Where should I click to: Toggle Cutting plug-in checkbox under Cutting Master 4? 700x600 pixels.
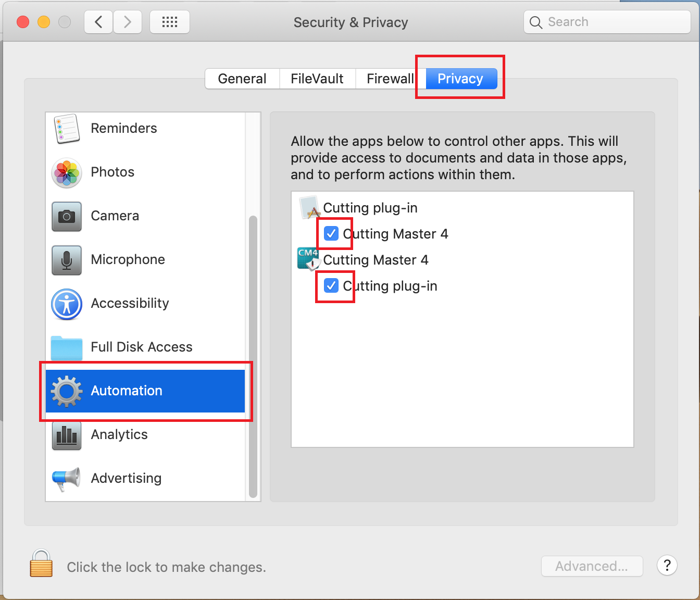(331, 285)
